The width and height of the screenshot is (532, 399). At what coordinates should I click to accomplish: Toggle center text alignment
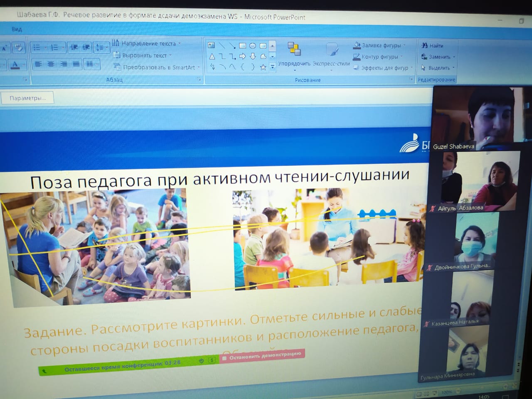coord(51,64)
